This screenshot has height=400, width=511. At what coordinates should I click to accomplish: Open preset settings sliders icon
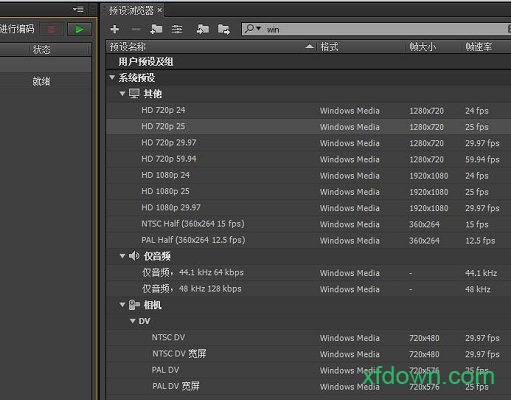177,29
